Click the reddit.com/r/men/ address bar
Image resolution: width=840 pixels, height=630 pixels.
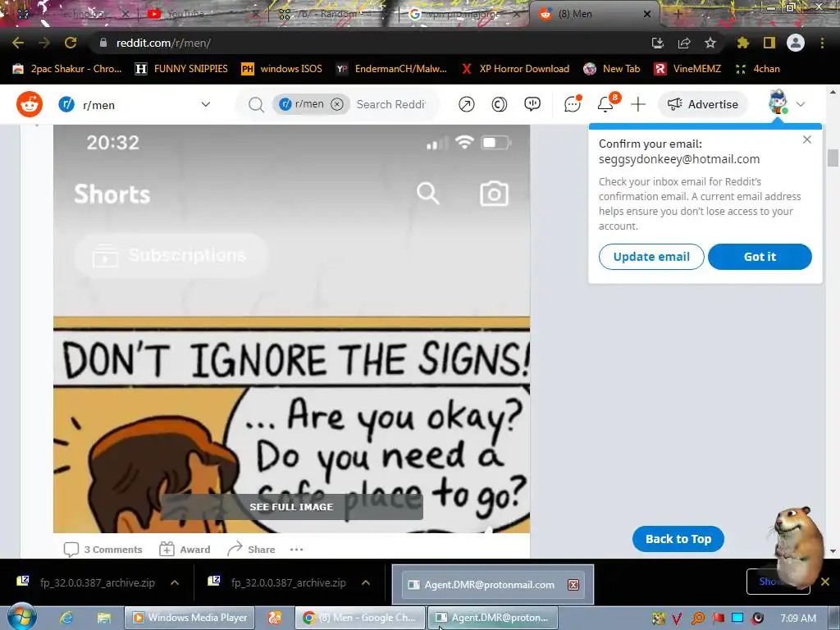163,43
